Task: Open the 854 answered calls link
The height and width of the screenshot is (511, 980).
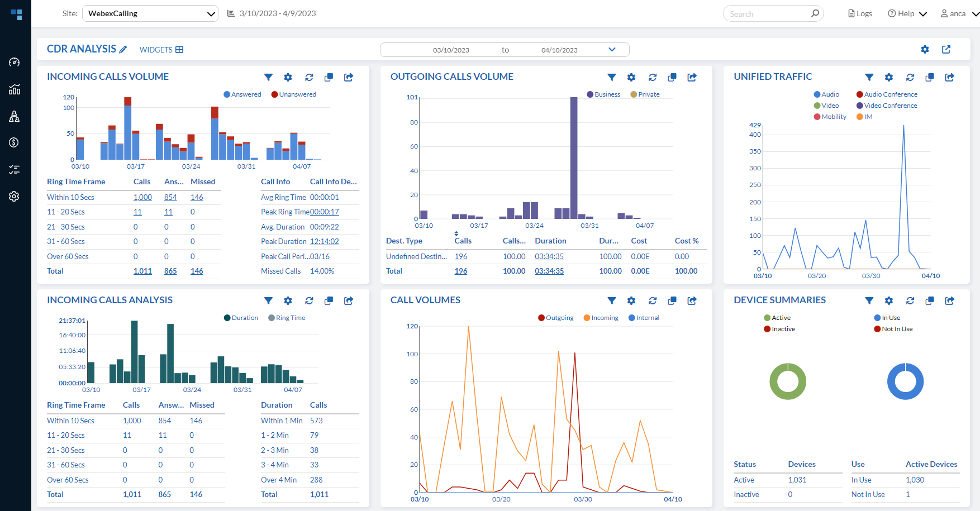Action: click(170, 197)
